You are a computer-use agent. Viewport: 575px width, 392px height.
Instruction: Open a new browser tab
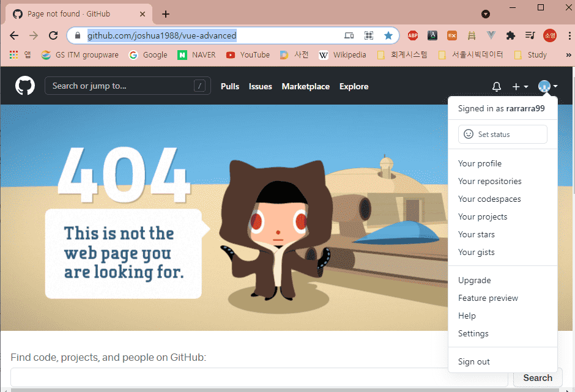166,14
